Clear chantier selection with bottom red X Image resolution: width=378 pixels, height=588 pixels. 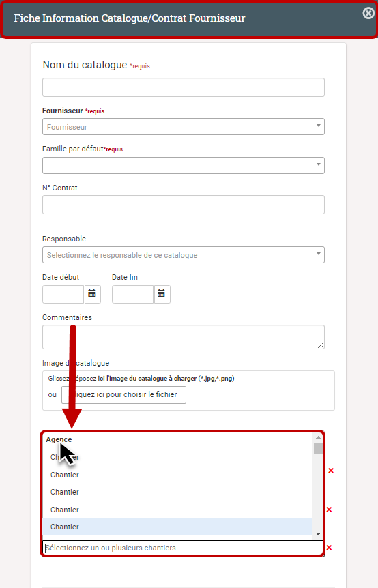coord(329,548)
